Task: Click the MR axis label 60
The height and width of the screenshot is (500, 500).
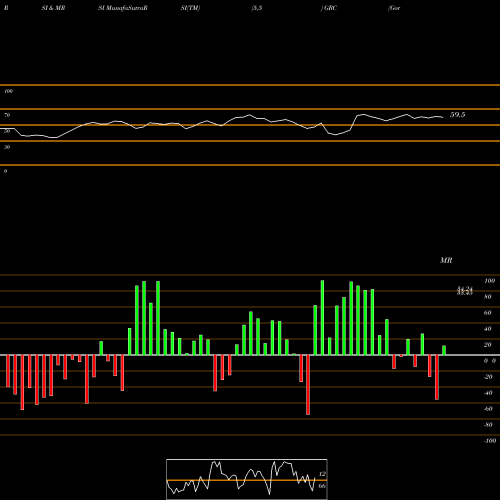Action: (488, 313)
